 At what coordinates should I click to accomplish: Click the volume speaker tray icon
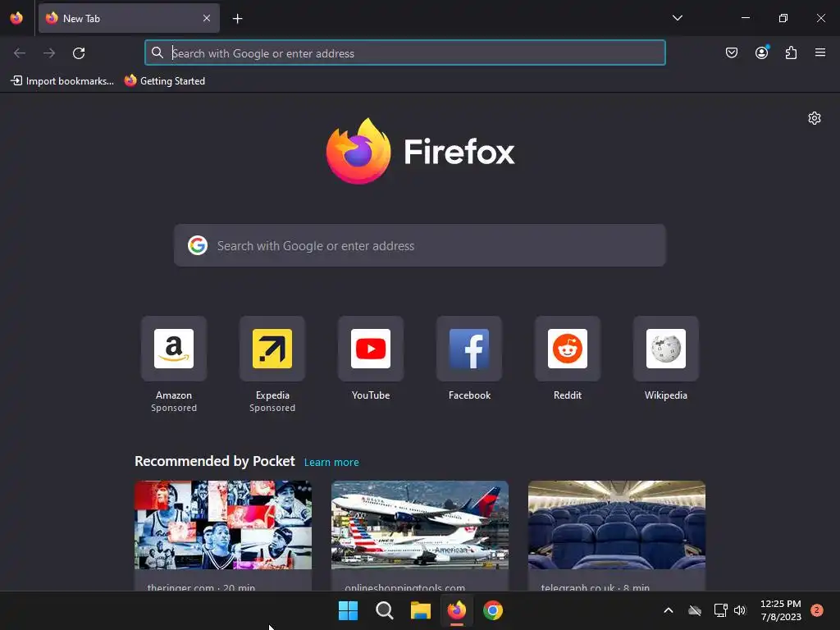tap(740, 610)
